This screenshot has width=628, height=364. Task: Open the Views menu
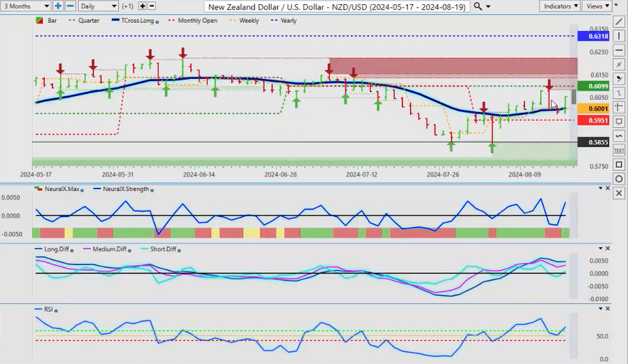597,6
